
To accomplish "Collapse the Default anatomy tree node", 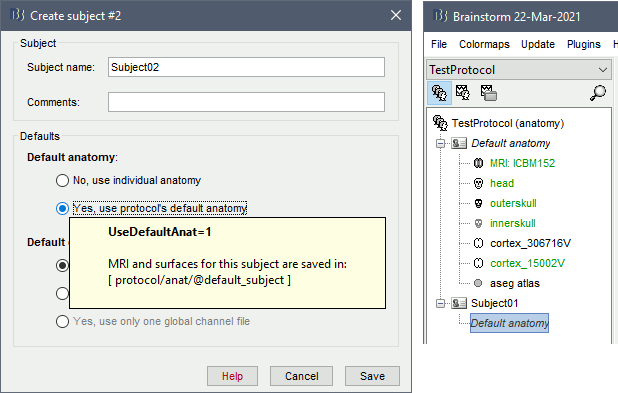I will [440, 143].
